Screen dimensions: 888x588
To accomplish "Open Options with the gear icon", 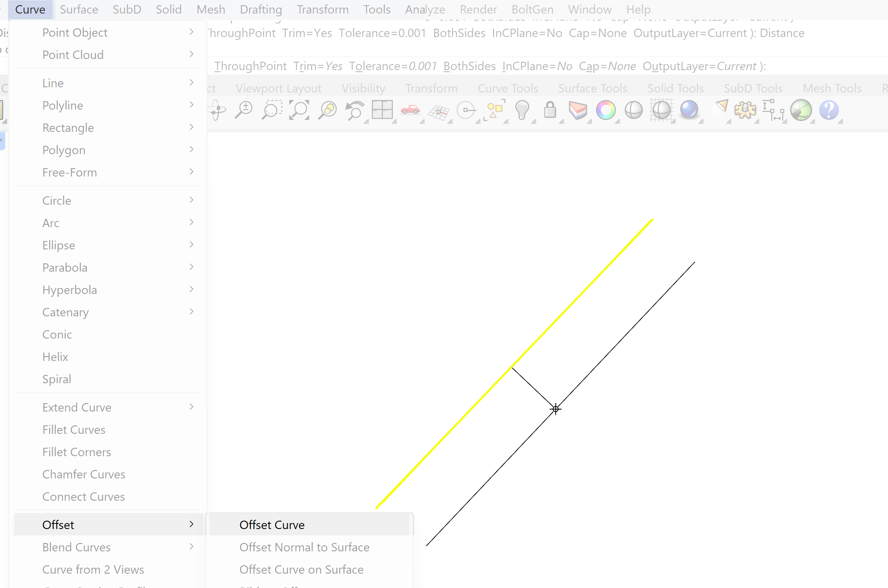I will pyautogui.click(x=745, y=110).
